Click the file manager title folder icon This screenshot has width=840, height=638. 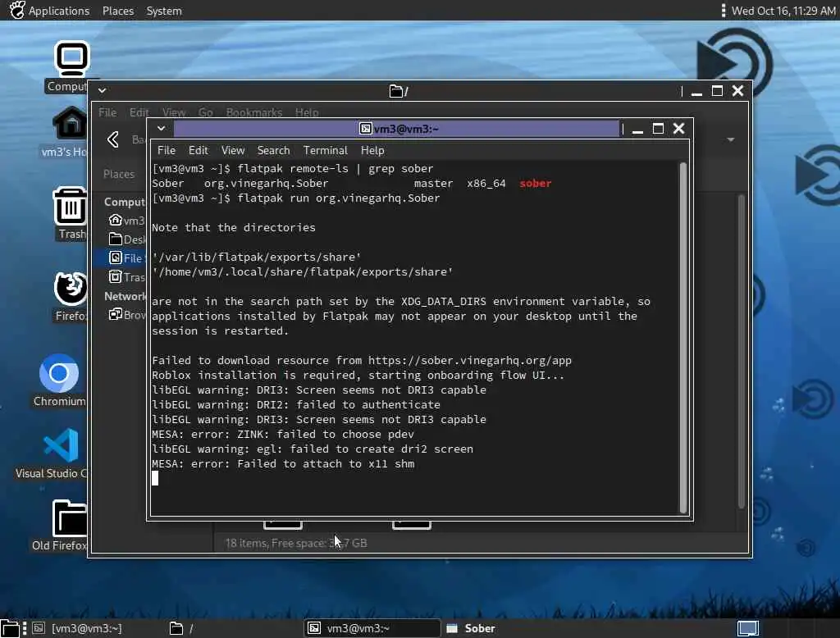click(396, 91)
